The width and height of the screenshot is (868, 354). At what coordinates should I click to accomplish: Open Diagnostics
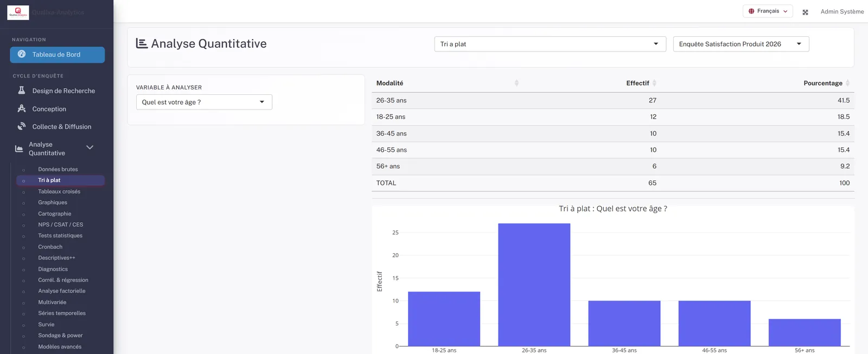53,269
